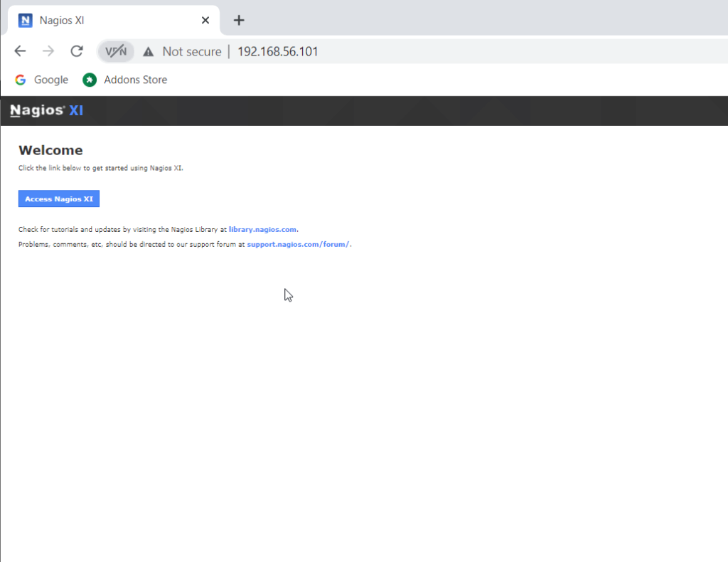Click the 192.168.56.101 address field
728x562 pixels.
click(x=278, y=51)
